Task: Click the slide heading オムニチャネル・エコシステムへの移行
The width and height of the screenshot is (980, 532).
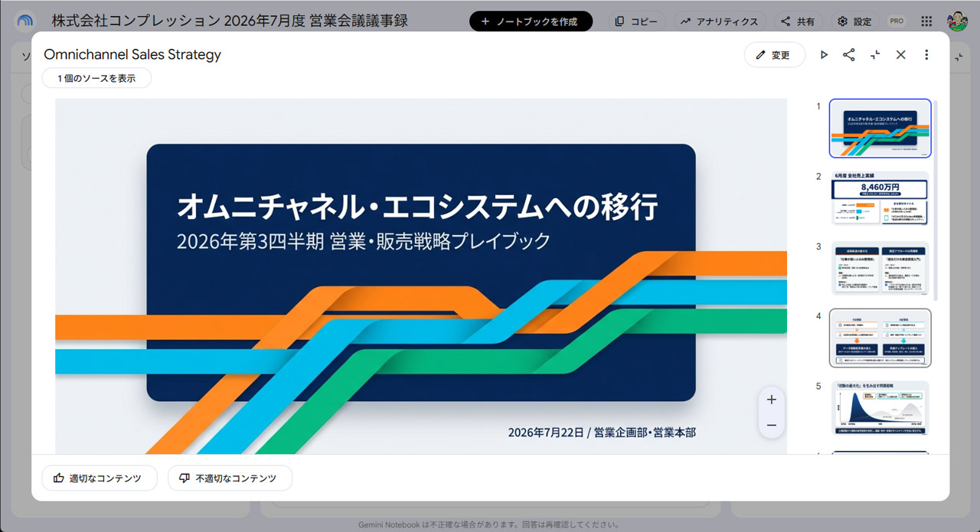Action: pos(417,207)
